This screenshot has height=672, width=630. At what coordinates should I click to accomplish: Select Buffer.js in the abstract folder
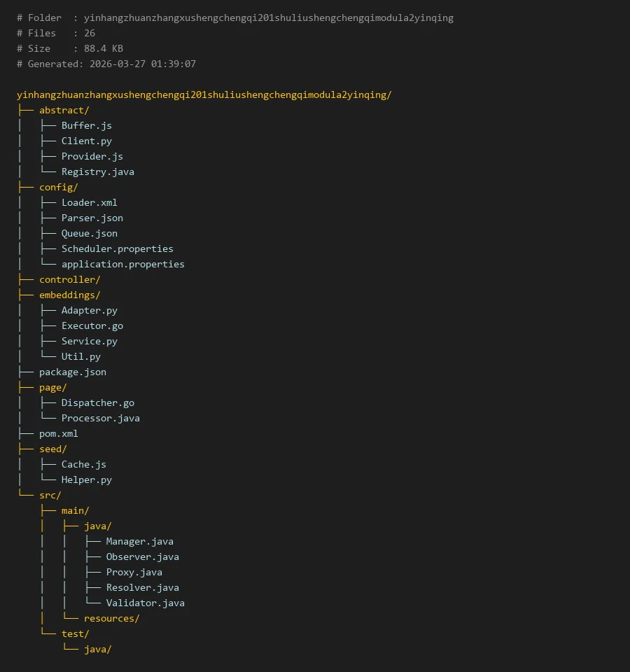86,125
